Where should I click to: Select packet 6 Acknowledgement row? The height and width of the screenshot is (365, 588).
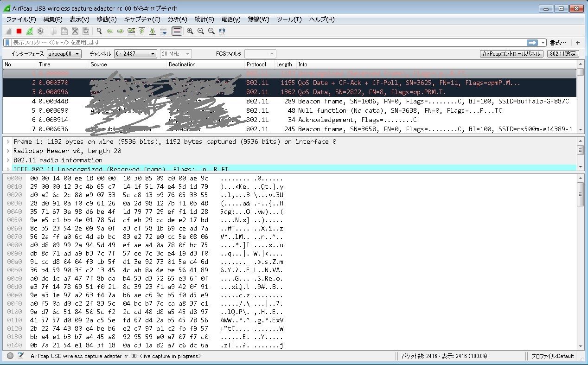(290, 120)
